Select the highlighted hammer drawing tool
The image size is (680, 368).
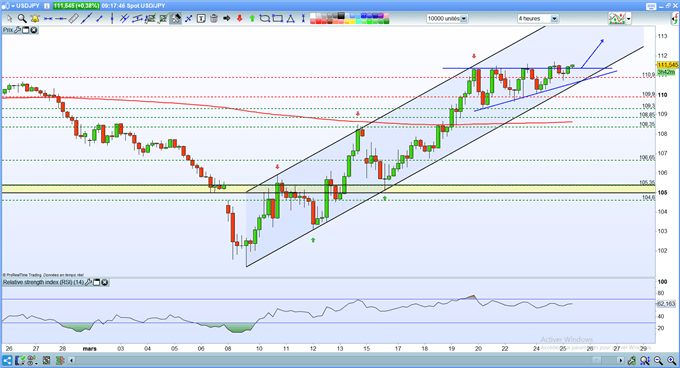(175, 19)
